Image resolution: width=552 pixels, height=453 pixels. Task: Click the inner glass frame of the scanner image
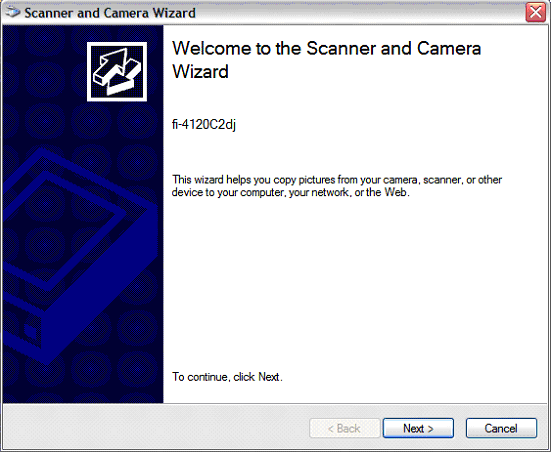point(63,231)
